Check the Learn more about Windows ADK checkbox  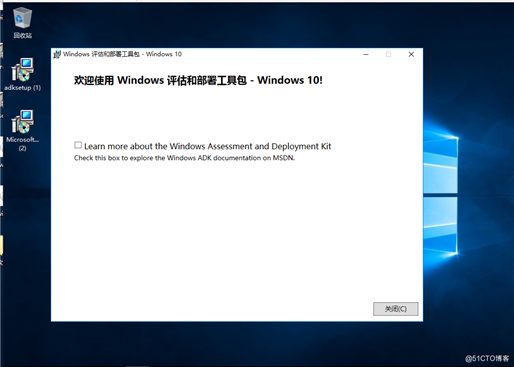pos(78,145)
